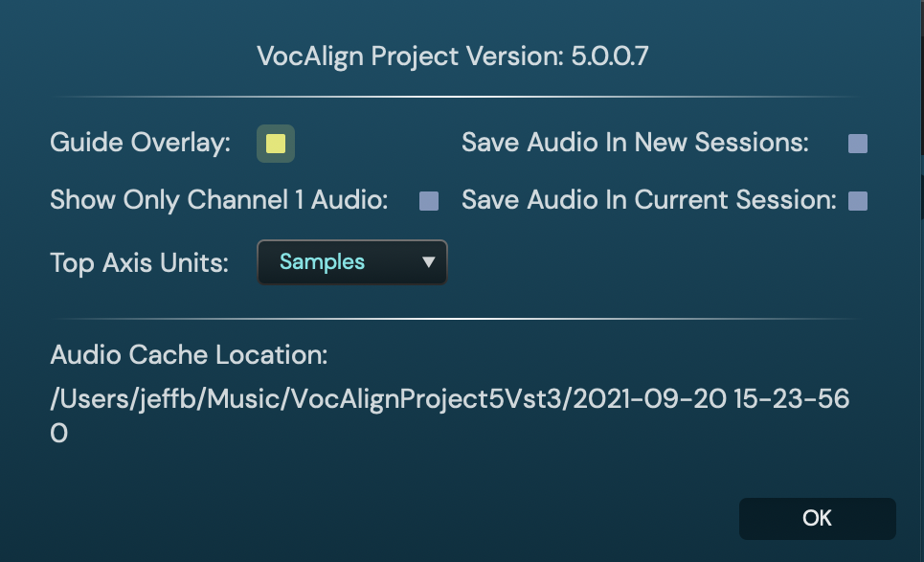Click the Save Audio In Current Session label

pyautogui.click(x=649, y=201)
